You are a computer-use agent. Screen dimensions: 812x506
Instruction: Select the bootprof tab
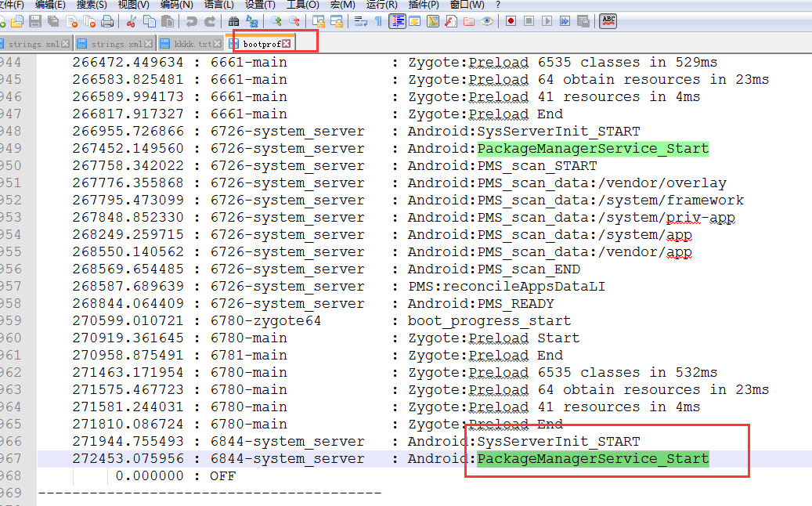point(262,44)
